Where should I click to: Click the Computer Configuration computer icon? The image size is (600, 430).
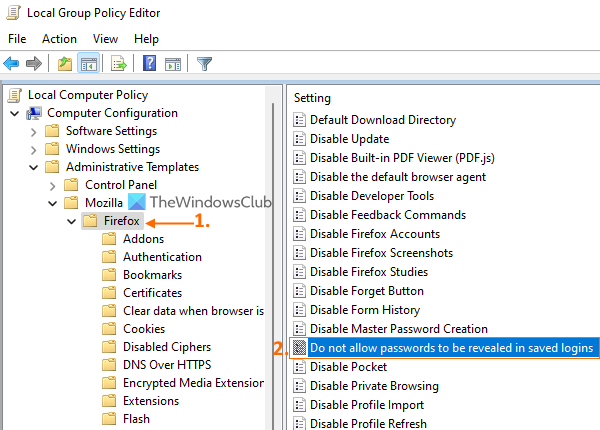[x=34, y=113]
